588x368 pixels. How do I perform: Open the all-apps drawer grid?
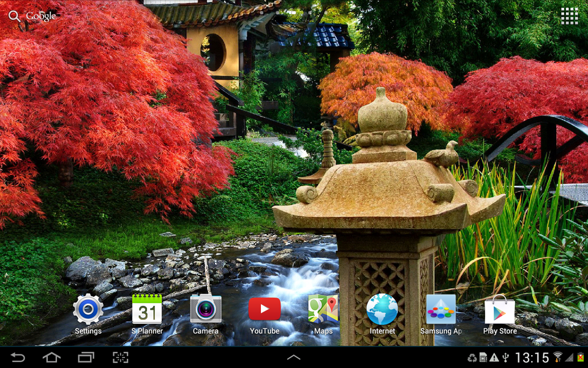pos(569,17)
